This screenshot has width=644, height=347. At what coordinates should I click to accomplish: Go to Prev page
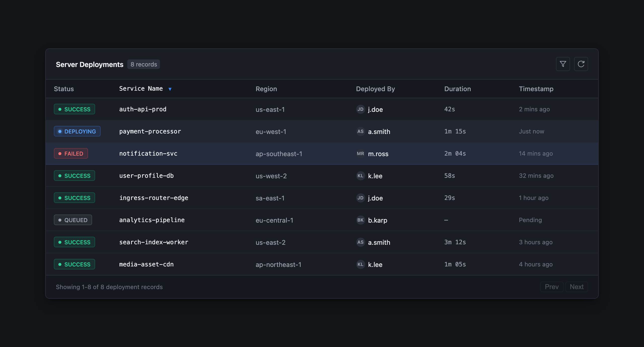coord(552,287)
